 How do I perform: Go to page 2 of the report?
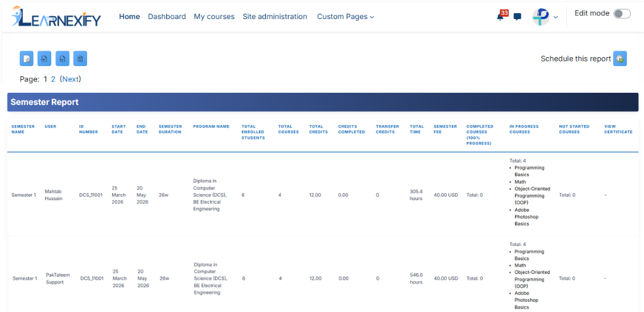click(53, 79)
